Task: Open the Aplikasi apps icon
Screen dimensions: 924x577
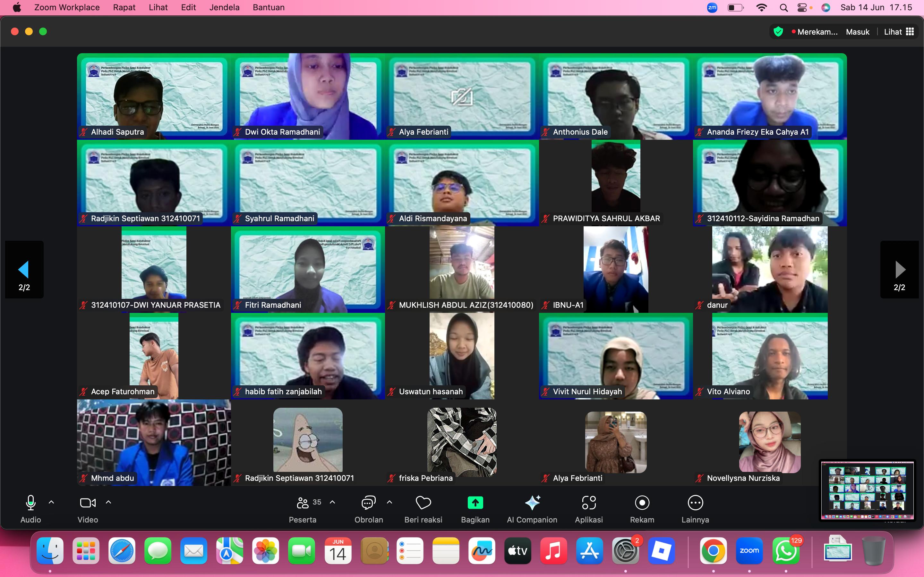Action: point(589,503)
